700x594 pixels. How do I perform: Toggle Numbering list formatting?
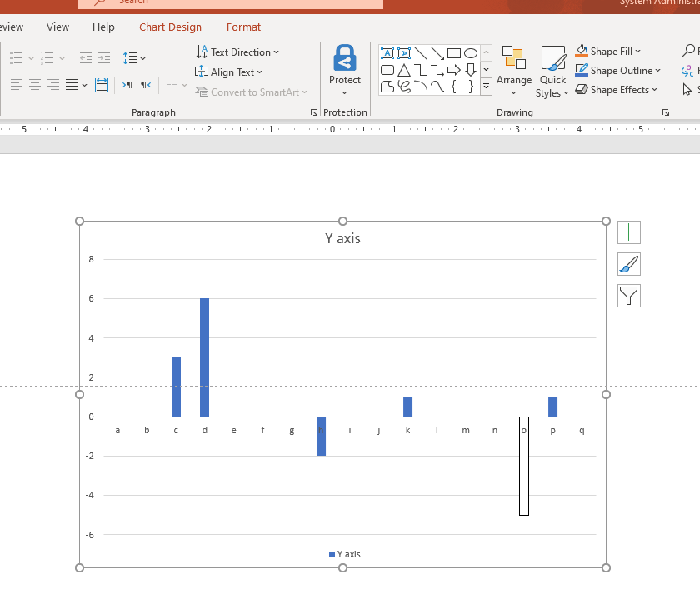coord(47,58)
